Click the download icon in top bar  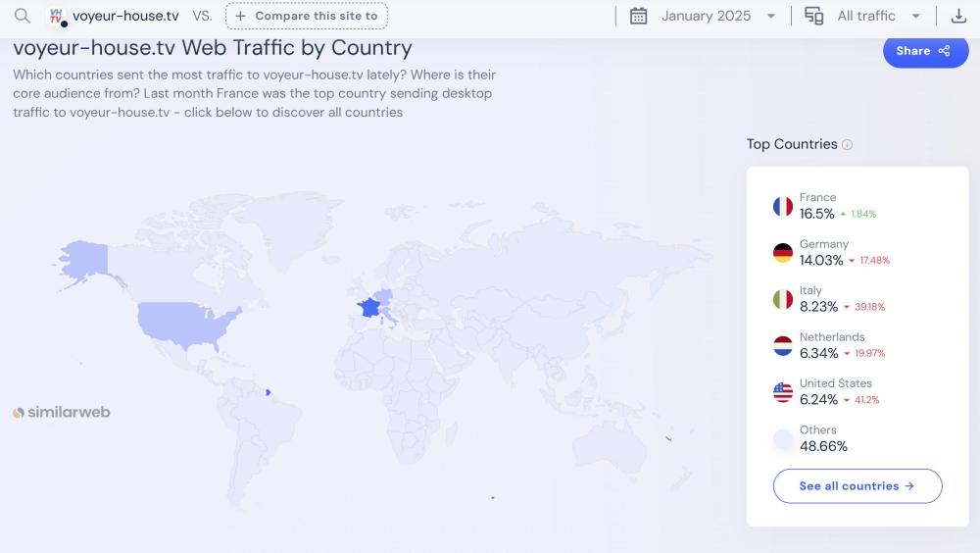coord(958,16)
